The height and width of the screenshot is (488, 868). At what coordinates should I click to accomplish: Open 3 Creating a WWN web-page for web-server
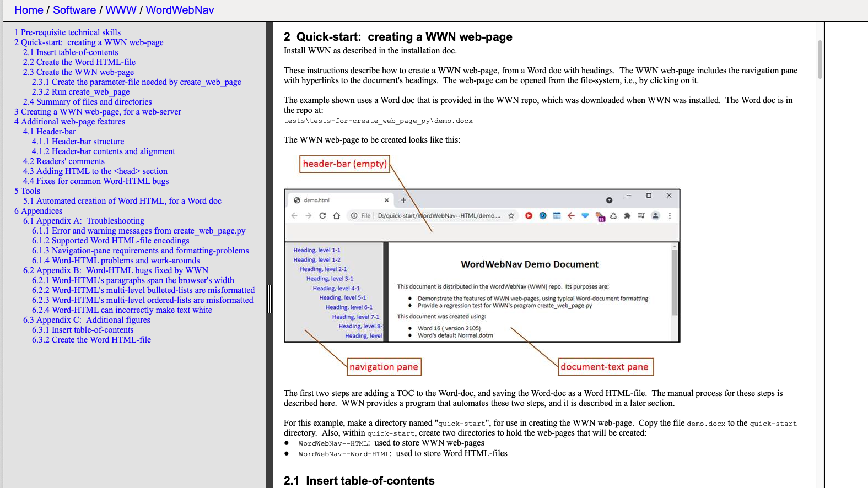tap(98, 112)
